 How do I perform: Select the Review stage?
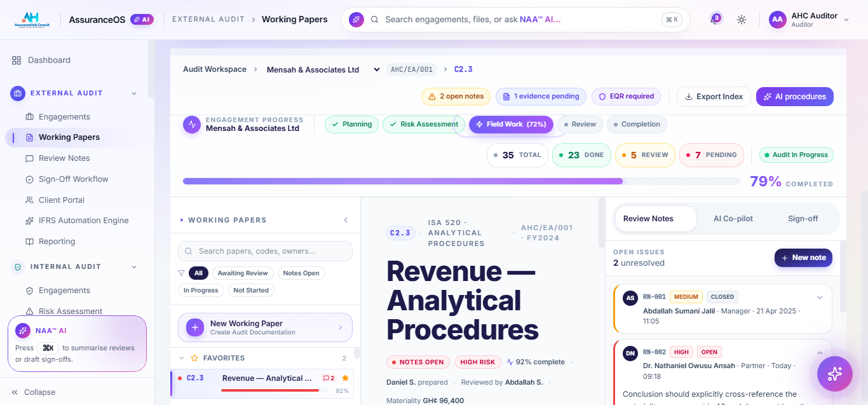pyautogui.click(x=580, y=125)
